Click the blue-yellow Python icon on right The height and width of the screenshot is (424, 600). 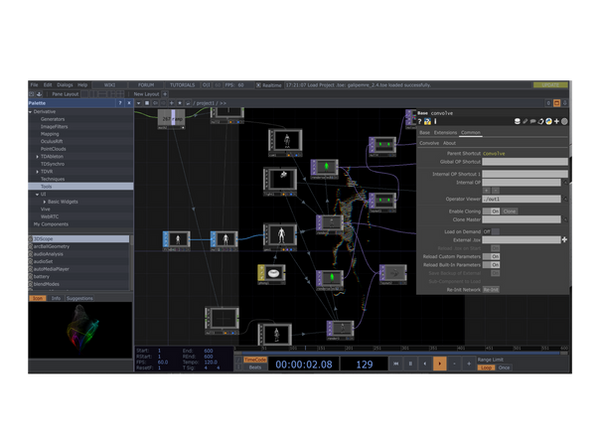point(549,121)
